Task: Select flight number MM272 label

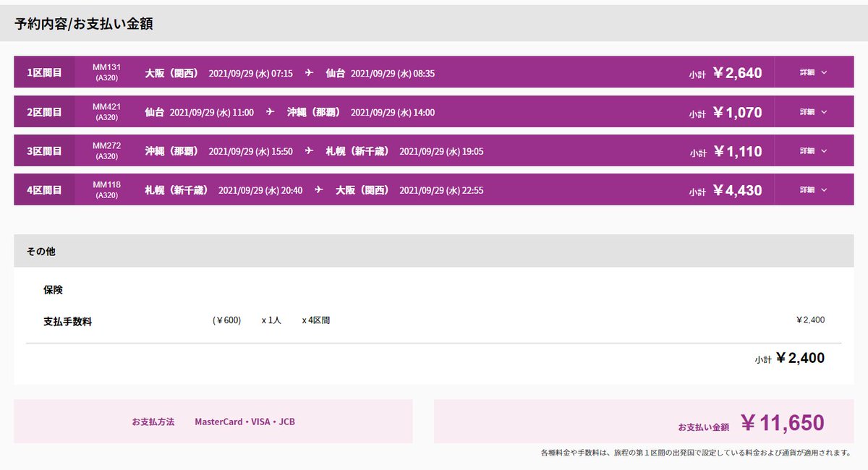Action: [105, 146]
